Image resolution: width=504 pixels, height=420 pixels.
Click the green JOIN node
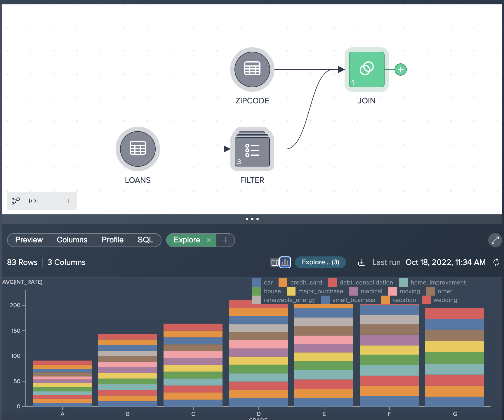point(366,70)
